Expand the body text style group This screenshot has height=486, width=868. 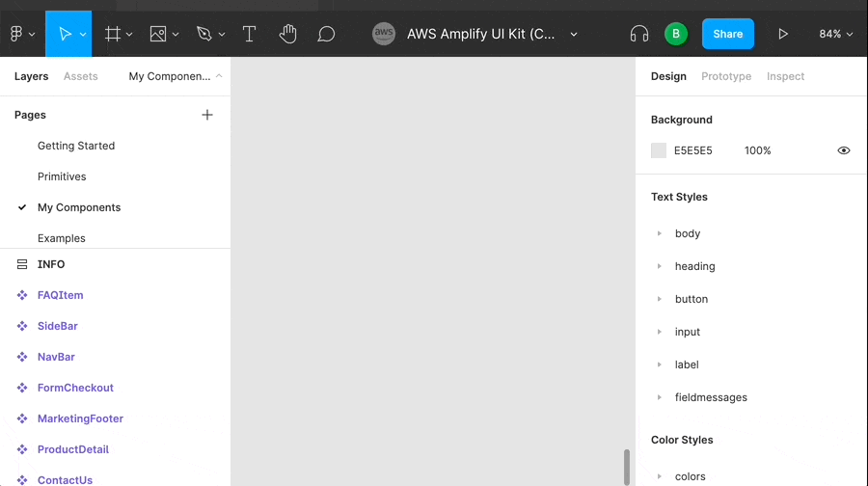tap(660, 233)
